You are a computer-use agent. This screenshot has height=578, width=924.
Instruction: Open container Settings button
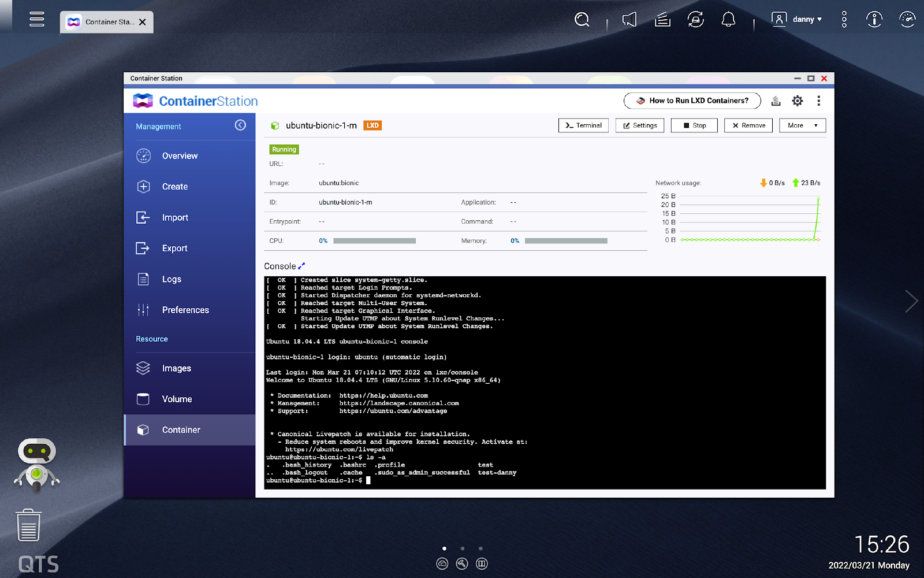(x=640, y=125)
